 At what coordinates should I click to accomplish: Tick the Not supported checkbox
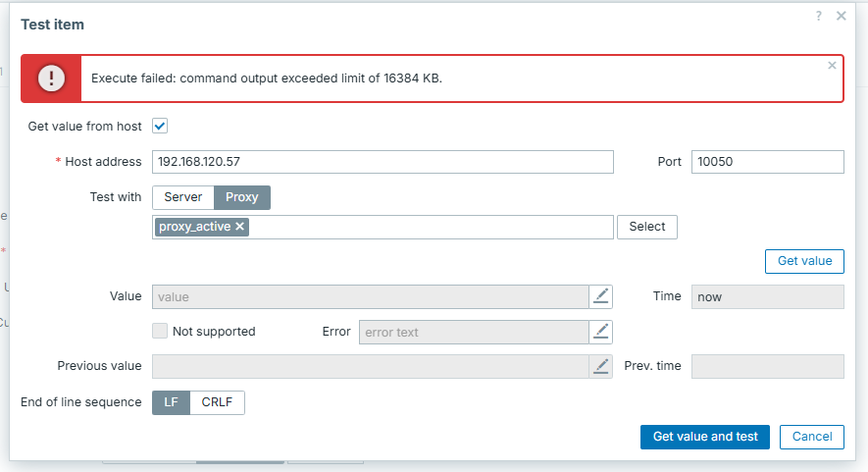click(160, 332)
